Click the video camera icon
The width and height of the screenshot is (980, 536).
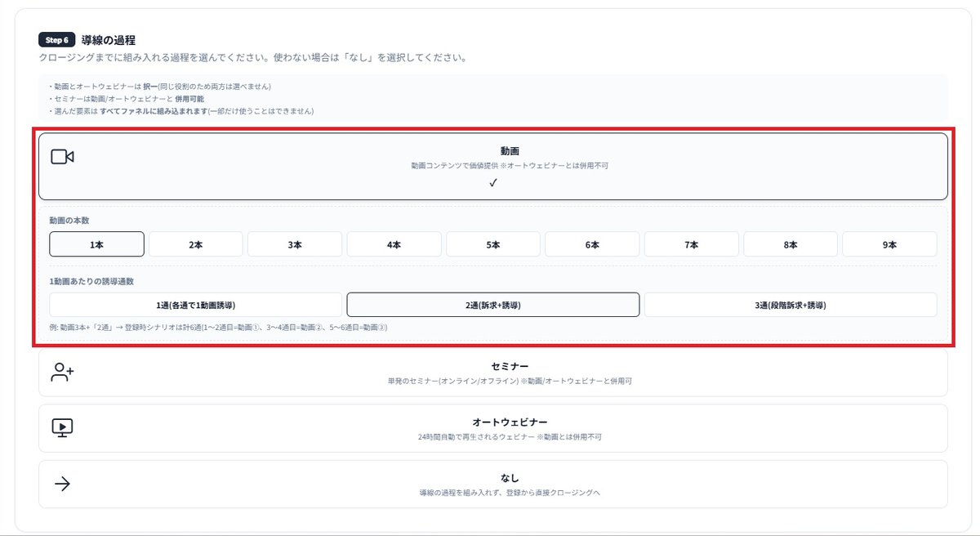pos(62,157)
